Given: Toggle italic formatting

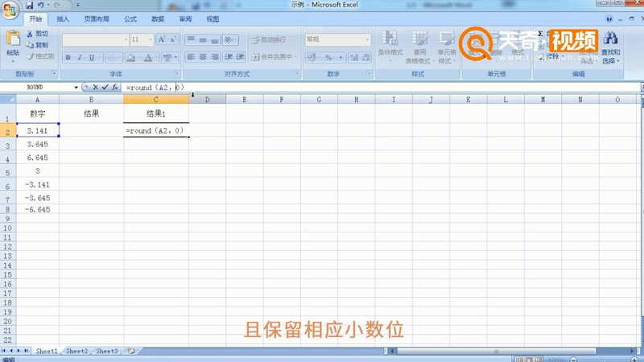Looking at the screenshot, I should click(80, 57).
